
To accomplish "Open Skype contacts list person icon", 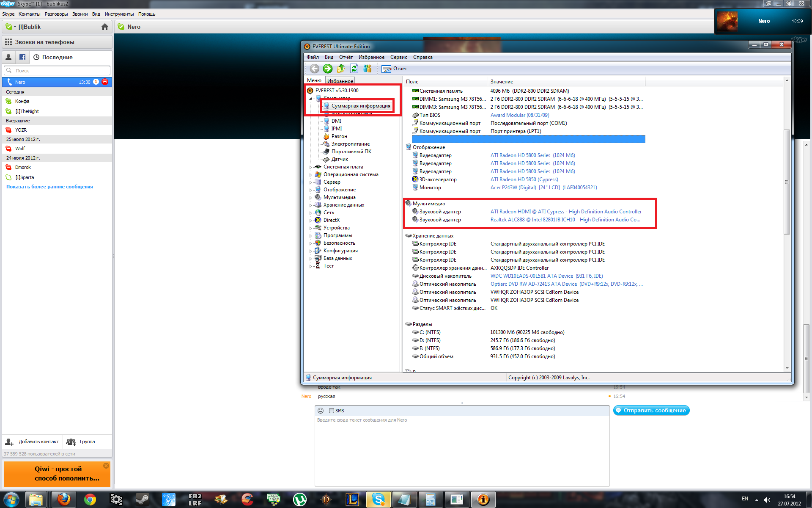I will point(8,57).
